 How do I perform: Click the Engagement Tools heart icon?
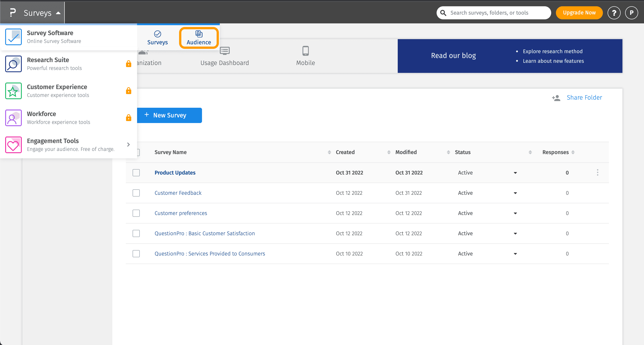(13, 145)
